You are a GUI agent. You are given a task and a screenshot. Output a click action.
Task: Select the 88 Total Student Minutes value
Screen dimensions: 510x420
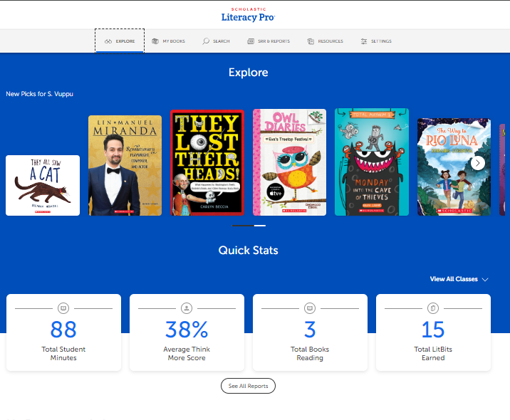pyautogui.click(x=63, y=330)
